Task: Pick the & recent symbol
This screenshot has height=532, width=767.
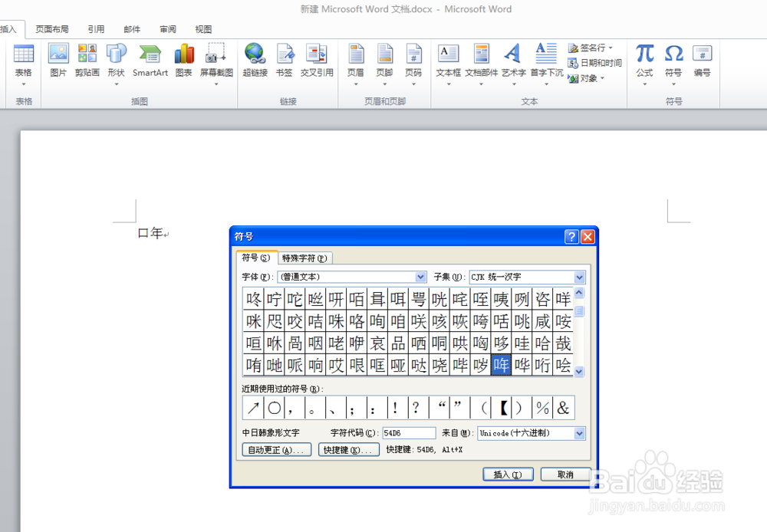Action: click(564, 408)
